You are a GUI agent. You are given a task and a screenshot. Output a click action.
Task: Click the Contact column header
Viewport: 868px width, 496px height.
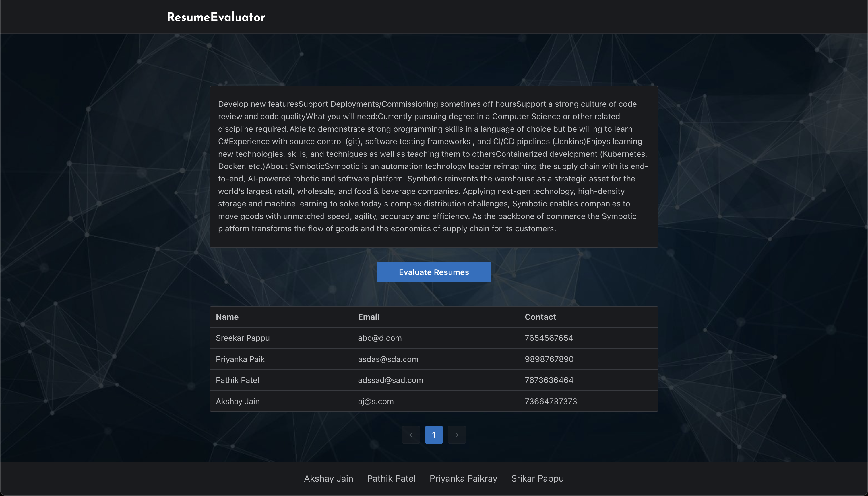540,317
